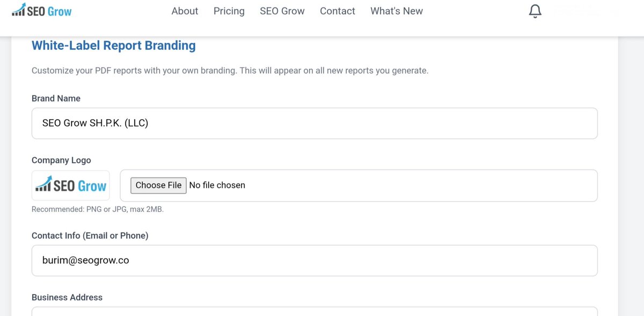The image size is (644, 316).
Task: Open the notifications bell
Action: pyautogui.click(x=535, y=11)
